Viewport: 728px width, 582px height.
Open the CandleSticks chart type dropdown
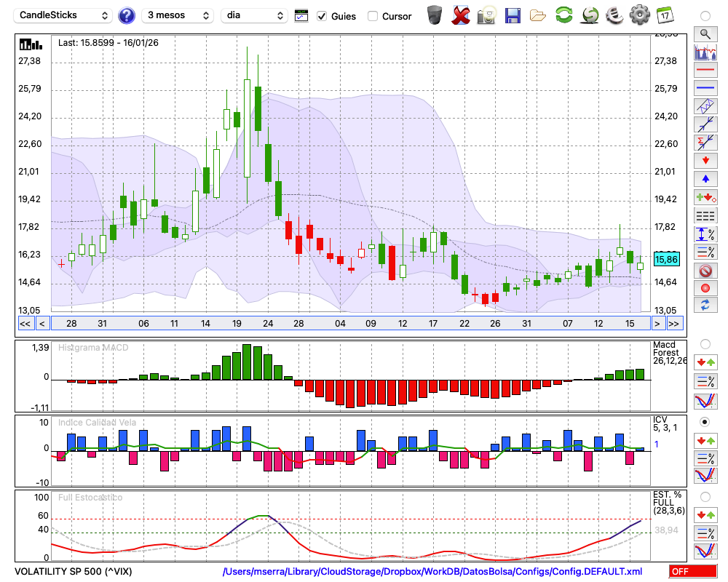pyautogui.click(x=64, y=15)
